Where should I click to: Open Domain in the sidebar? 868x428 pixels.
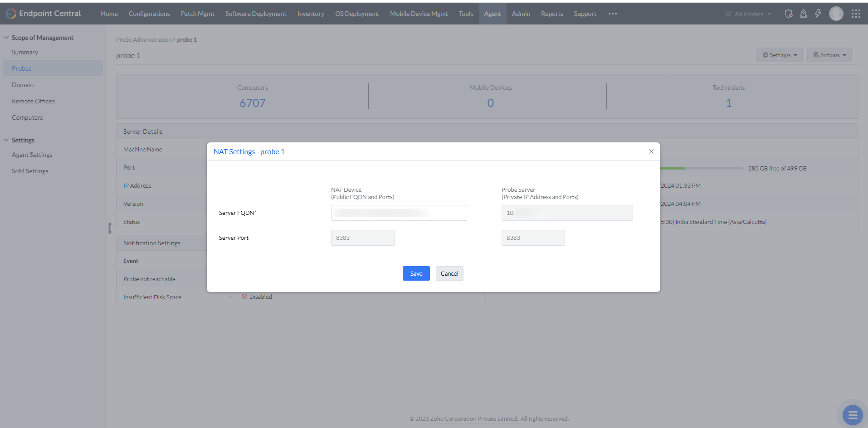coord(23,85)
